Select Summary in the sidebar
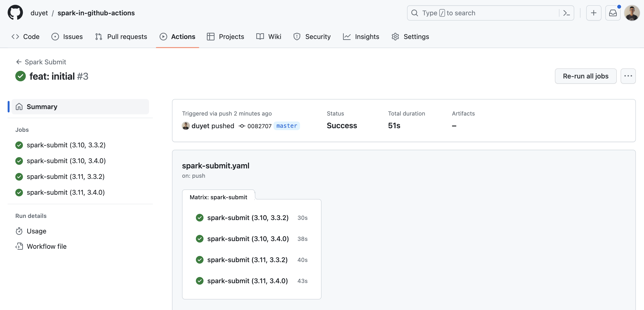The image size is (644, 310). pos(42,106)
